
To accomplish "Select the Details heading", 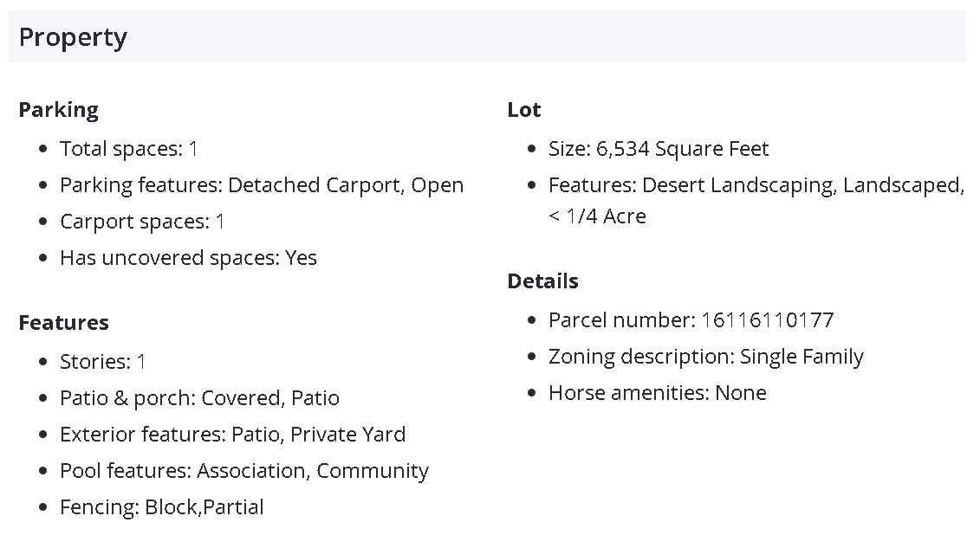I will pos(543,281).
